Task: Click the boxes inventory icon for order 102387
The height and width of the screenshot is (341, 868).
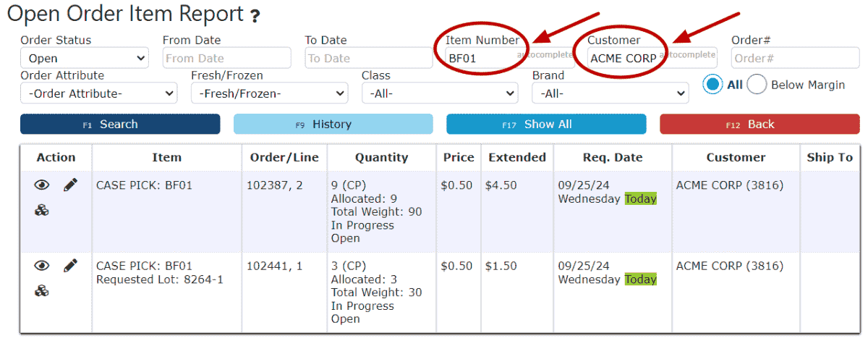Action: [x=42, y=211]
